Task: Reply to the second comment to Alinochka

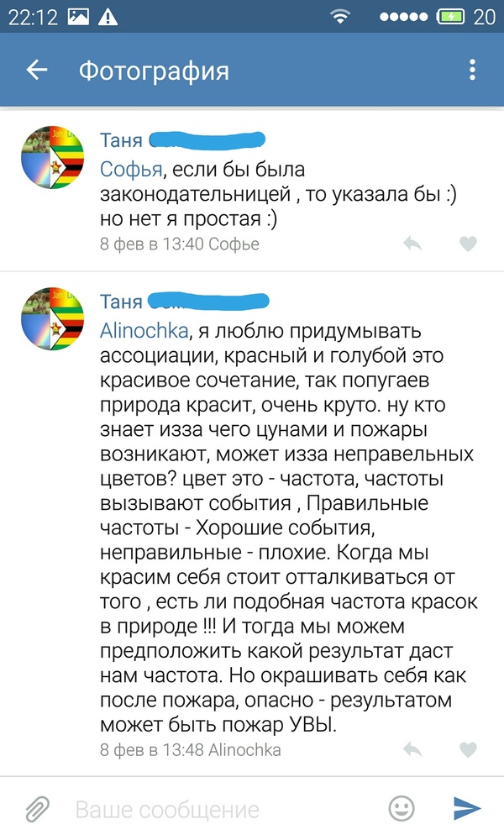Action: click(412, 750)
